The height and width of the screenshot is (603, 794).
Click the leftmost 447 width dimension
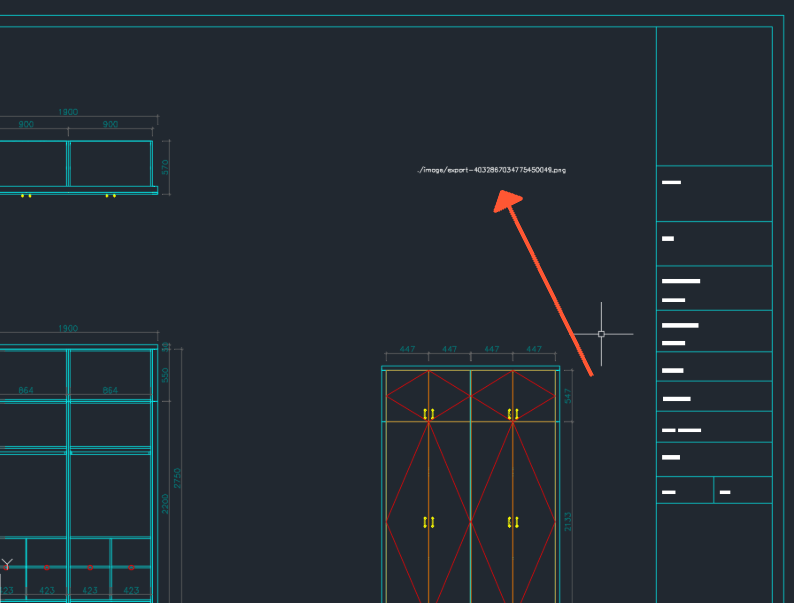point(407,350)
